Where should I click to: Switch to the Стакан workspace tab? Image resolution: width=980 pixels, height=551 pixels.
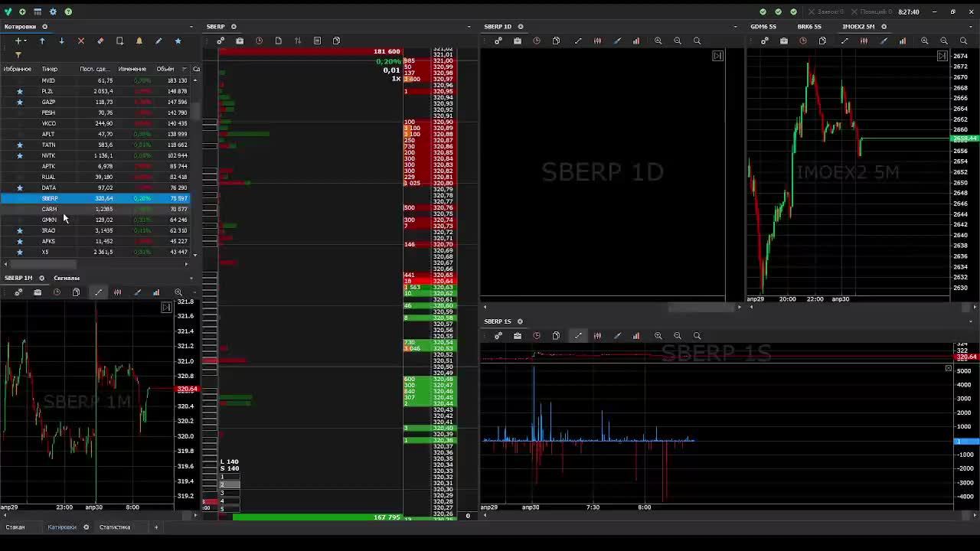point(15,527)
